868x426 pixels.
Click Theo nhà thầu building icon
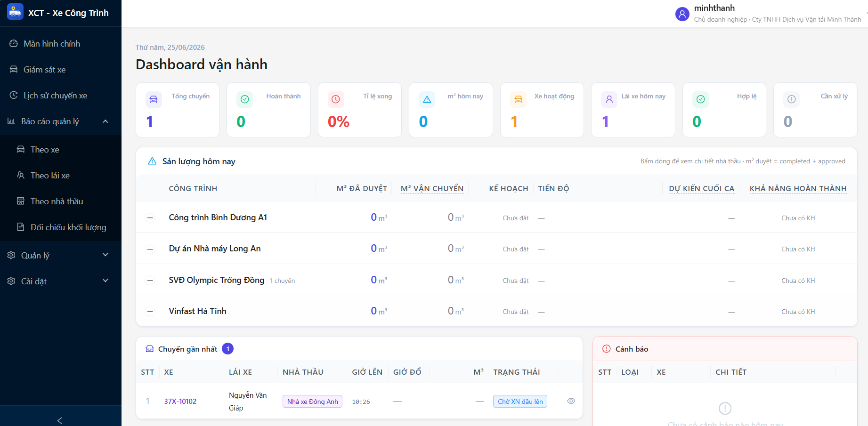click(x=21, y=201)
